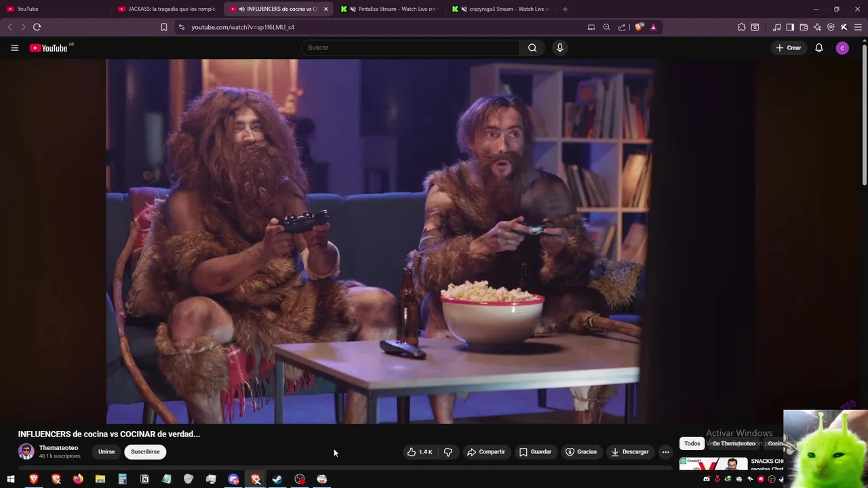The image size is (868, 488).
Task: Open the Windows Start menu
Action: [11, 479]
